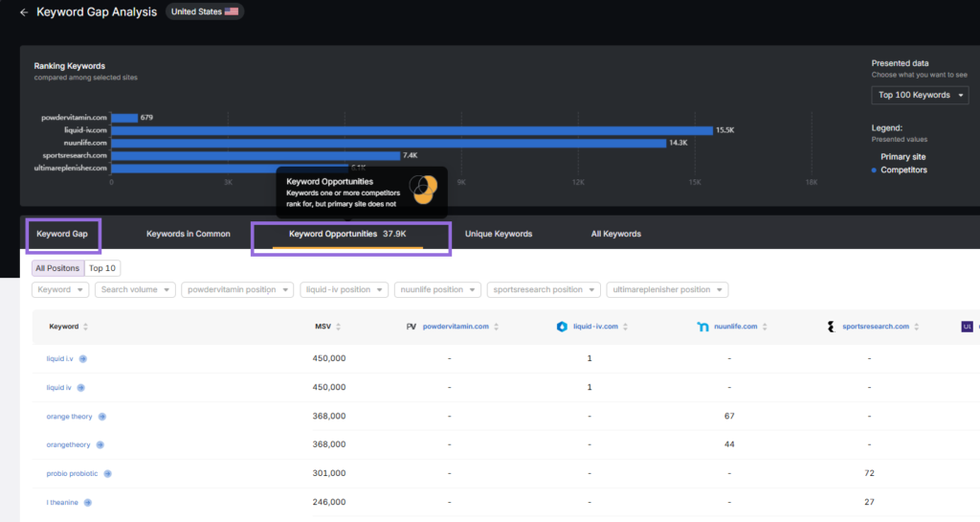Open the probio probiotic keyword link
Viewport: 980px width, 522px height.
[72, 474]
